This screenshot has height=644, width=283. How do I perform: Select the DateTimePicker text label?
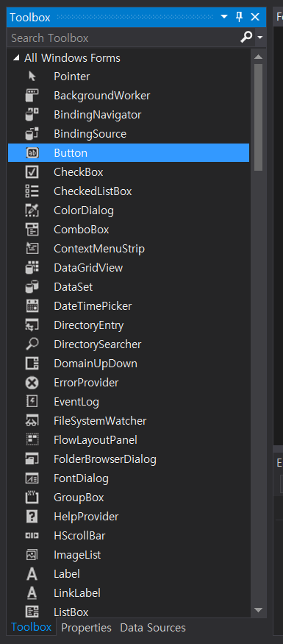tap(93, 306)
